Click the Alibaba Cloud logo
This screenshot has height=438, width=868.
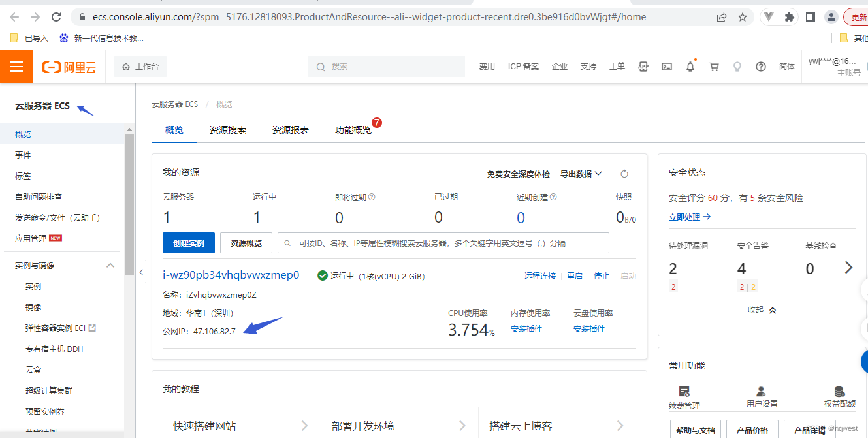(69, 67)
